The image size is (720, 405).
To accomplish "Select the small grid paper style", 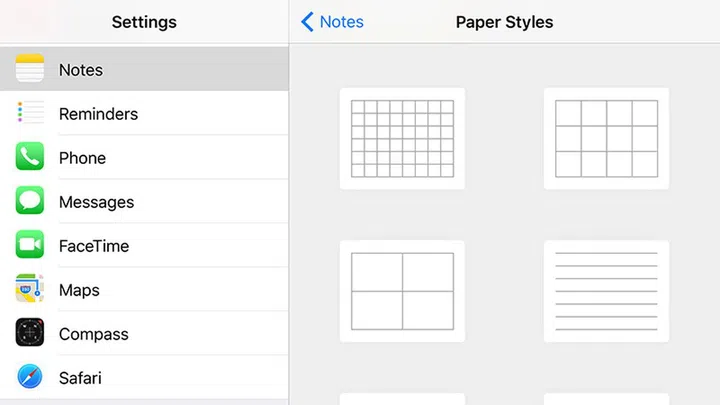I will click(402, 138).
